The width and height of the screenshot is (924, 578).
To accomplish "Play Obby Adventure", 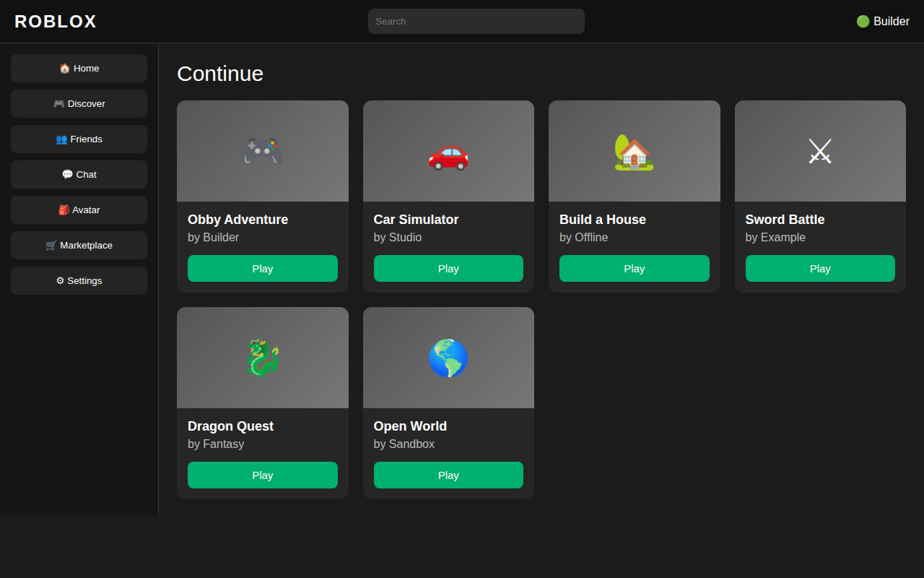I will coord(262,268).
